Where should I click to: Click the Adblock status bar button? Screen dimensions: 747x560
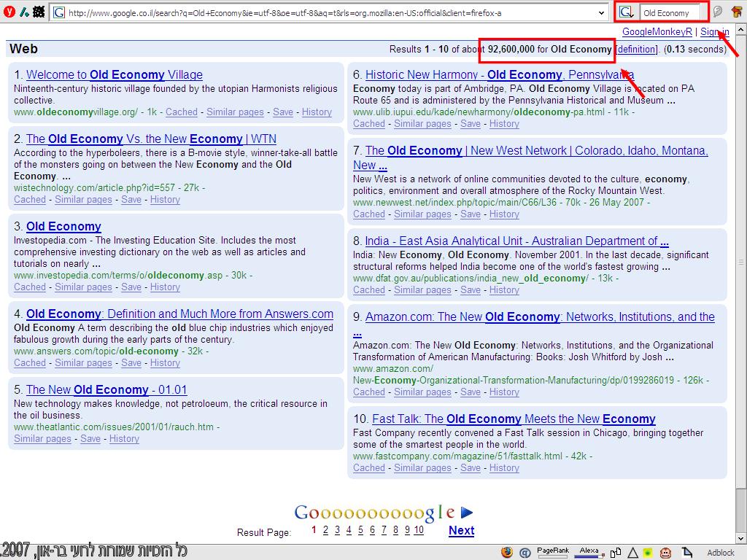[720, 553]
